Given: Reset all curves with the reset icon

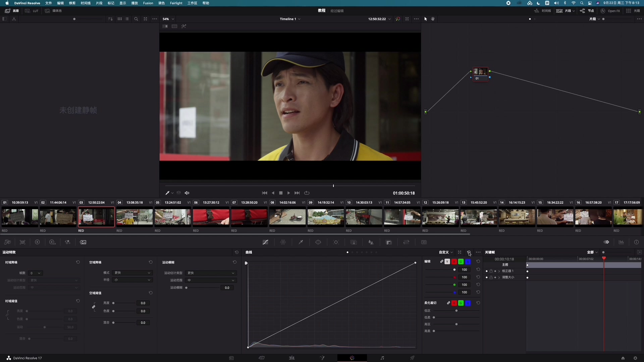Looking at the screenshot, I should [x=469, y=252].
